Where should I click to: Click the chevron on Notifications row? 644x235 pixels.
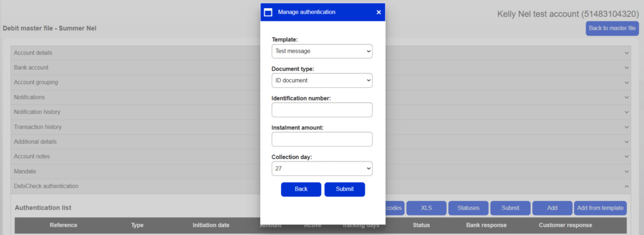click(x=626, y=97)
